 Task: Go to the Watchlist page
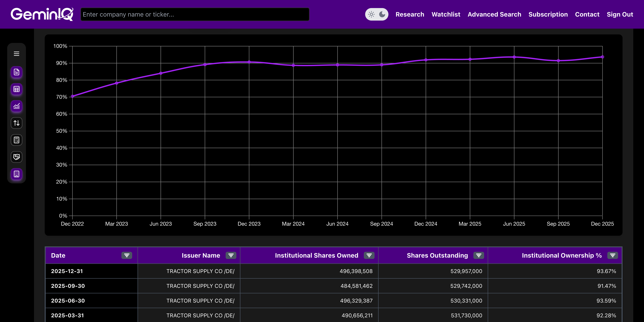pos(446,14)
